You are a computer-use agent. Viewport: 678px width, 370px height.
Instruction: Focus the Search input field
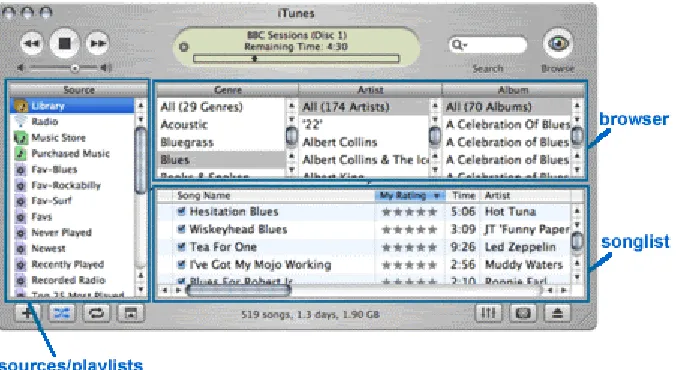(488, 45)
